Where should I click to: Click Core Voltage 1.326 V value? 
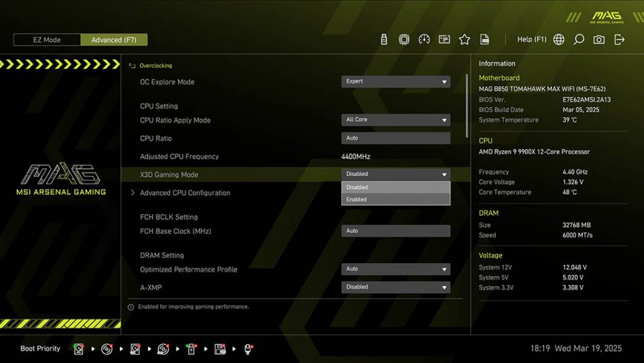click(573, 182)
